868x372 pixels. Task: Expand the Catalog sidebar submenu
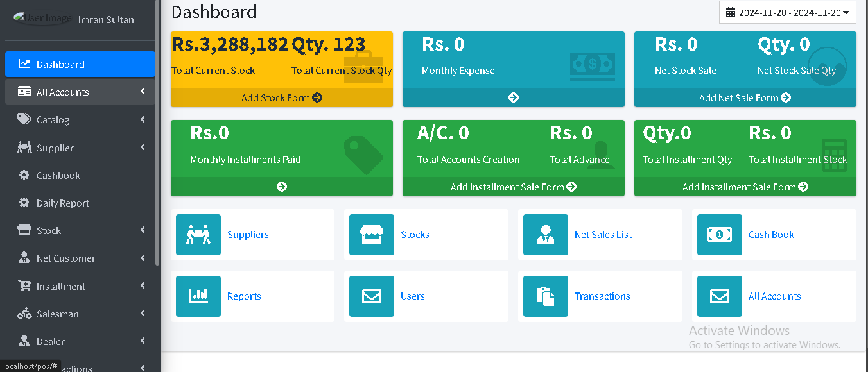80,120
